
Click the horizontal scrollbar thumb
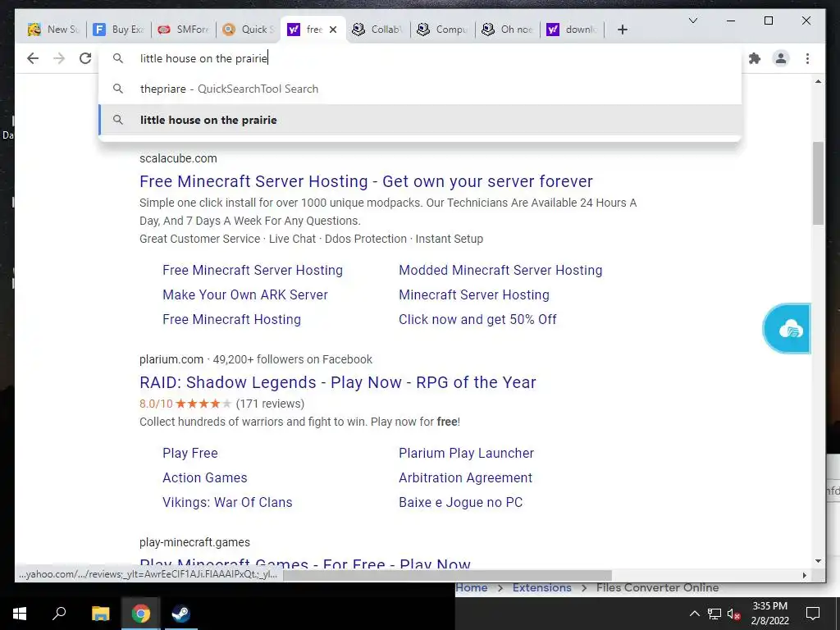tap(447, 575)
